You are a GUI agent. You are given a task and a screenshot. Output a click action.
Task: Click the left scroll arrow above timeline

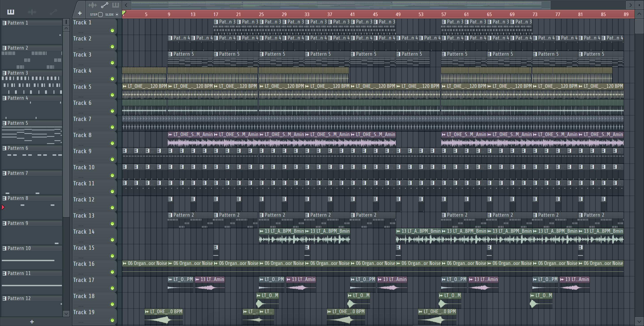coord(126,5)
